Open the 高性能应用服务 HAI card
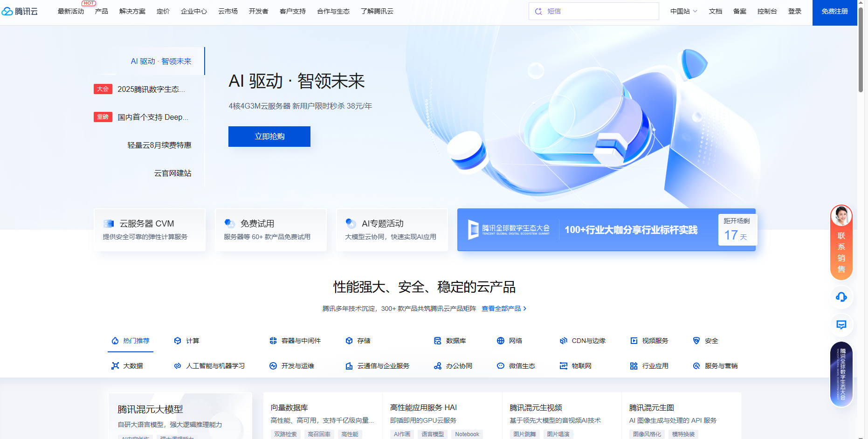This screenshot has height=439, width=868. coord(442,416)
